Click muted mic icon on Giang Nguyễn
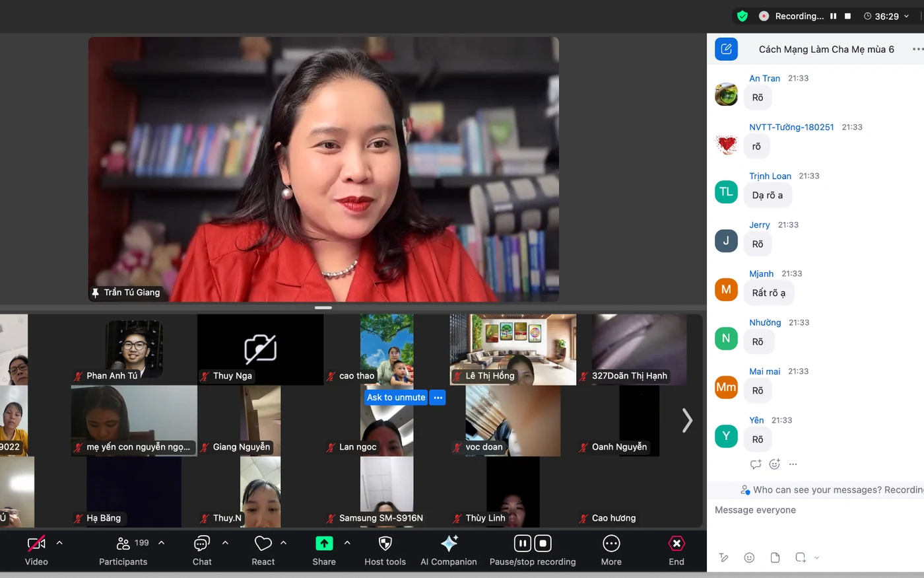Image resolution: width=924 pixels, height=578 pixels. point(205,447)
